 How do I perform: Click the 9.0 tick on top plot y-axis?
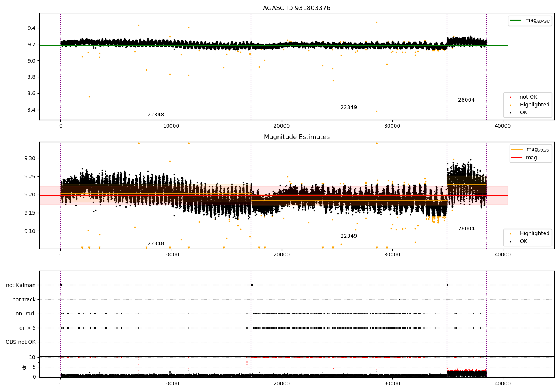[31, 61]
